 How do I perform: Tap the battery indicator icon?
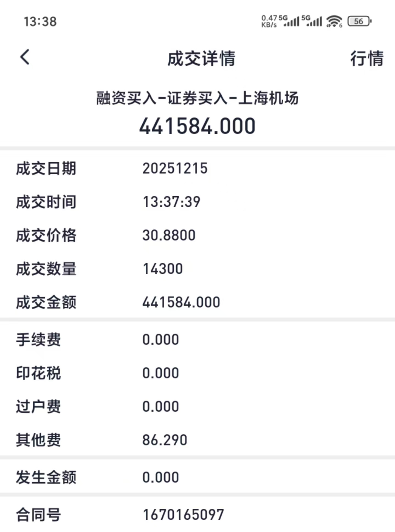(x=359, y=21)
